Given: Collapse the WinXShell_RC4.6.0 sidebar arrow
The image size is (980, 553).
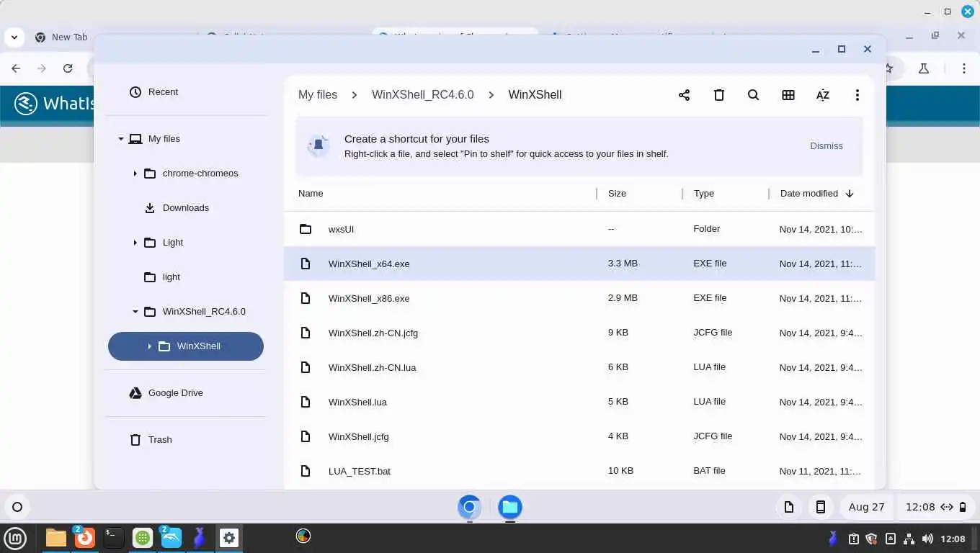Looking at the screenshot, I should point(135,312).
